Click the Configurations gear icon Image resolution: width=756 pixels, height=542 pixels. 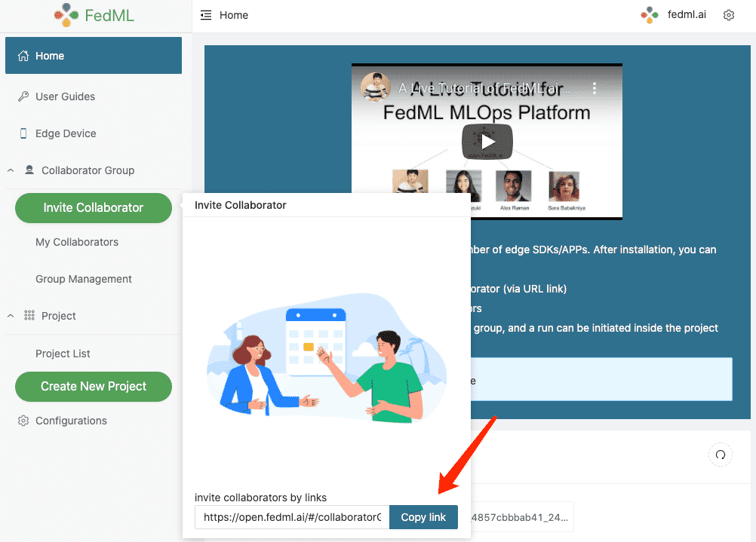(23, 421)
